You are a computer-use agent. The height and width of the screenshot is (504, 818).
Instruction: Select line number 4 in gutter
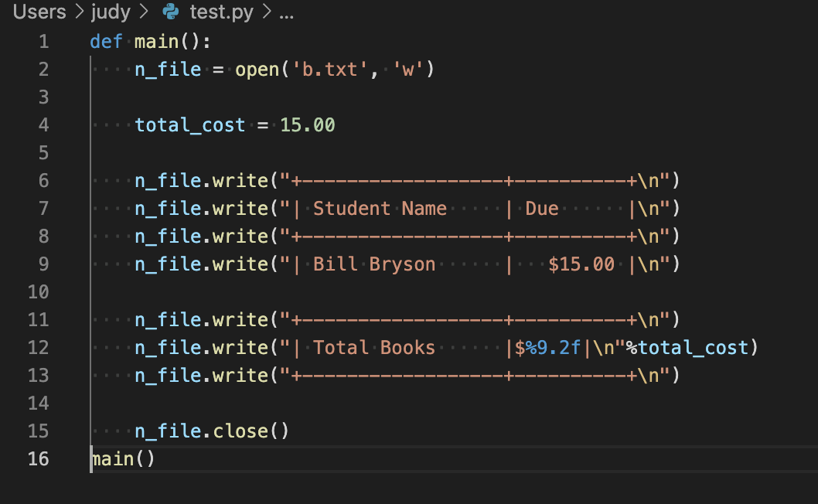(44, 125)
